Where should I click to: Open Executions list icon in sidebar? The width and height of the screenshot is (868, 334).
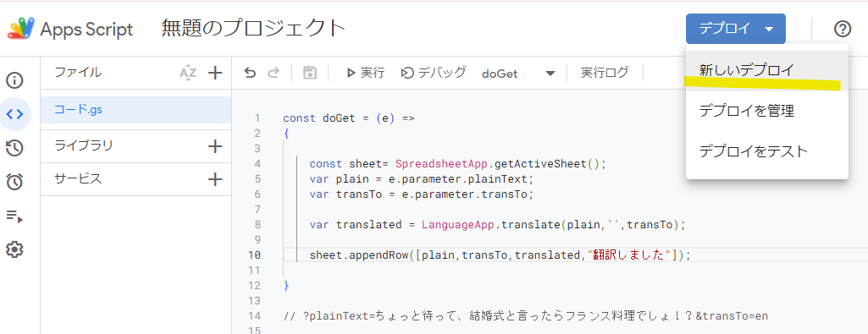(x=14, y=216)
